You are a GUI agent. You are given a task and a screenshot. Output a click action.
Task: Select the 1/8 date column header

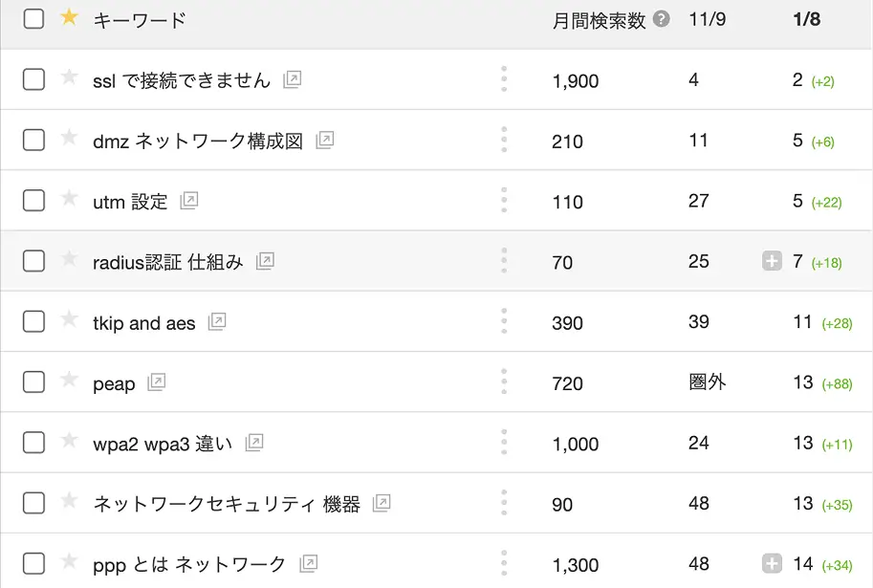807,19
